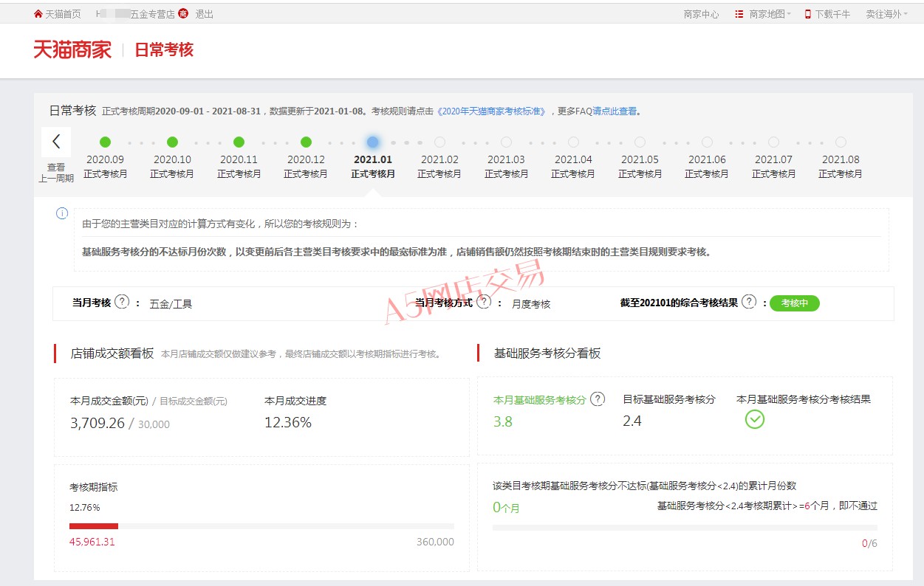
Task: Click the 45,961.31 cumulative amount
Action: point(92,542)
